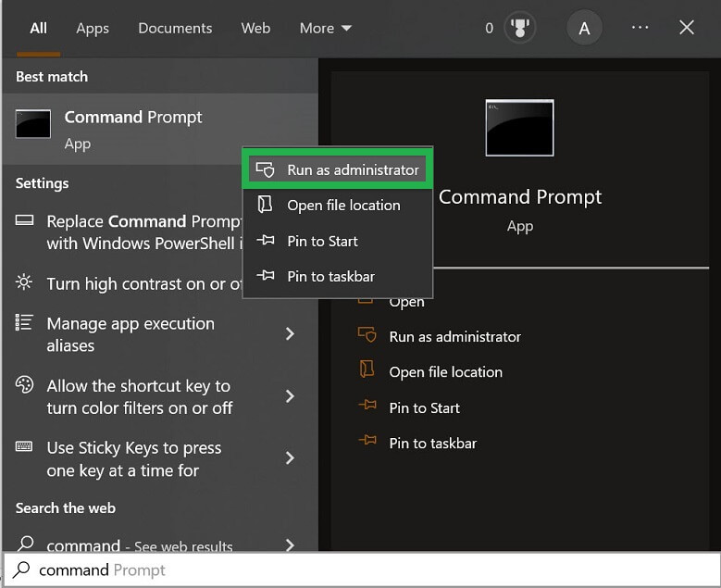
Task: Click orange pin icon for right pane Pin to Start
Action: (x=367, y=405)
